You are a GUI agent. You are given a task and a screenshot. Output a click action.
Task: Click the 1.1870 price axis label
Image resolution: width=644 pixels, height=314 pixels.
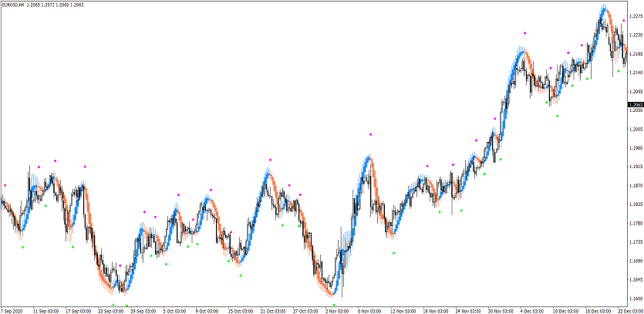636,186
